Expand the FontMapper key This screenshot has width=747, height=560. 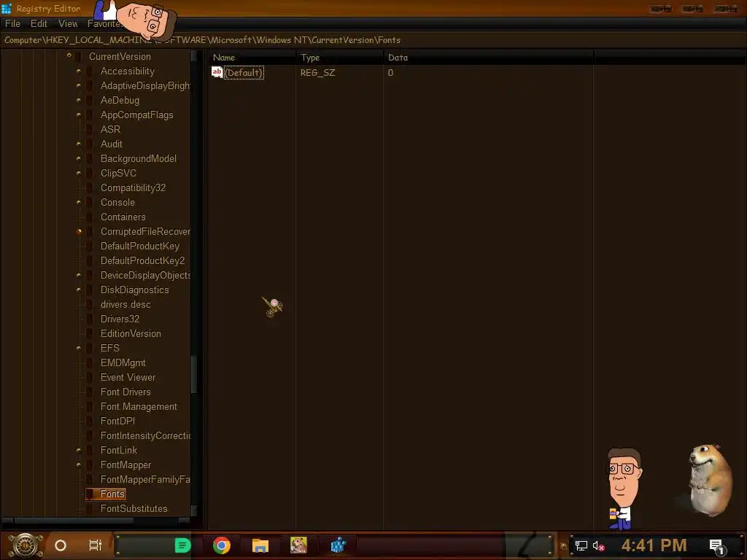click(x=79, y=464)
